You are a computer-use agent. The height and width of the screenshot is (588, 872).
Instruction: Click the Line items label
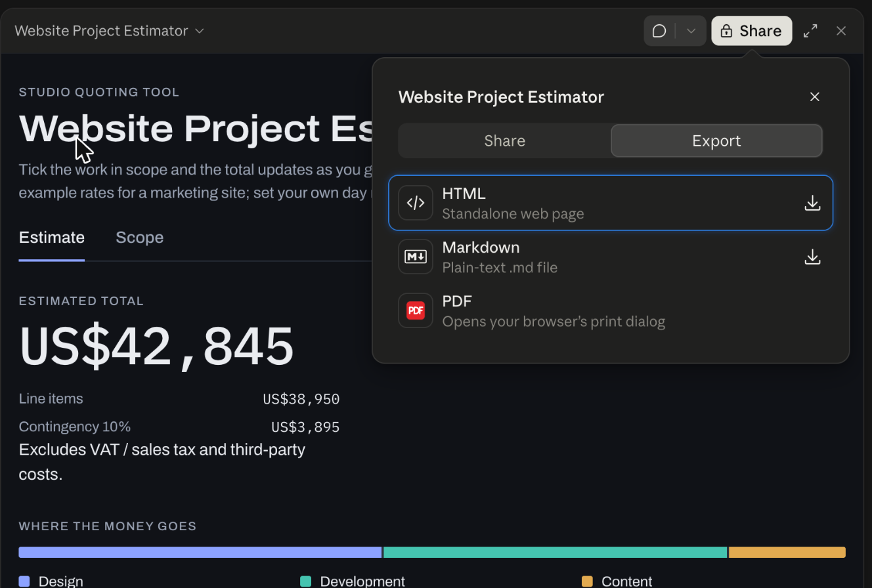coord(51,398)
